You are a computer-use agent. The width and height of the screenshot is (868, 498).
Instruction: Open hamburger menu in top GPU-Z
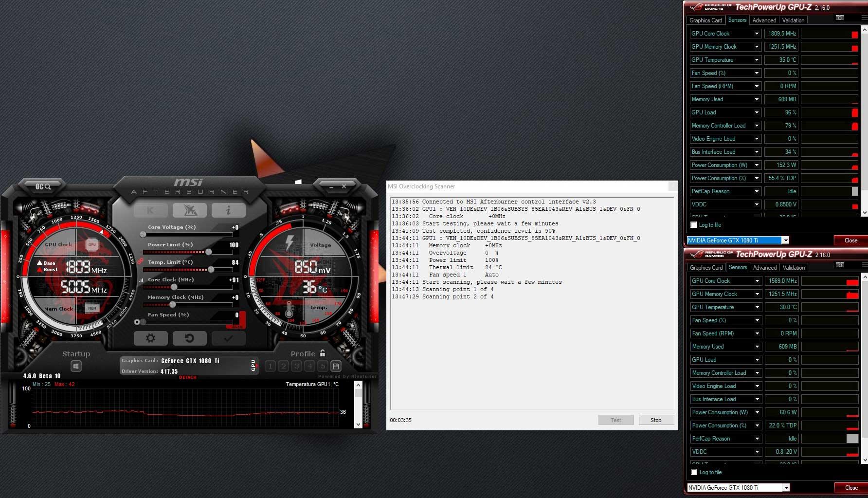(x=864, y=18)
